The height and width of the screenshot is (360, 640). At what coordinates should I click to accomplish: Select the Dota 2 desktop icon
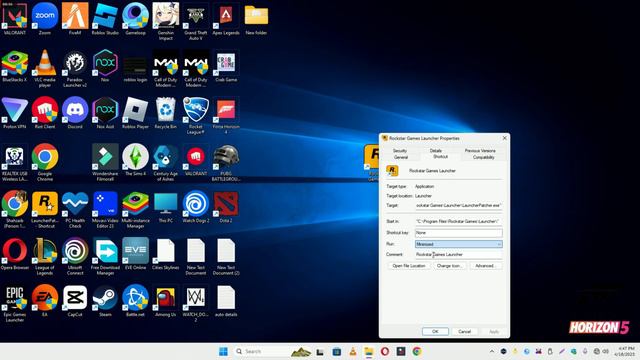[x=226, y=207]
